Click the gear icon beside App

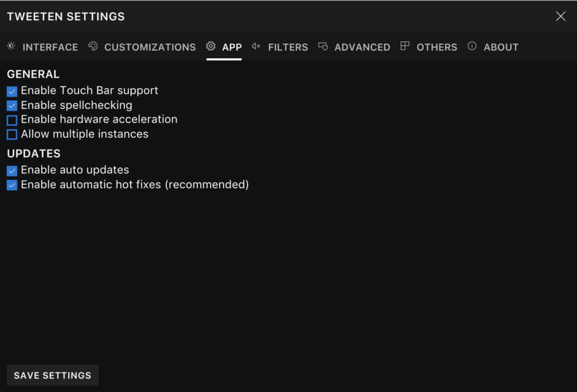pos(210,46)
